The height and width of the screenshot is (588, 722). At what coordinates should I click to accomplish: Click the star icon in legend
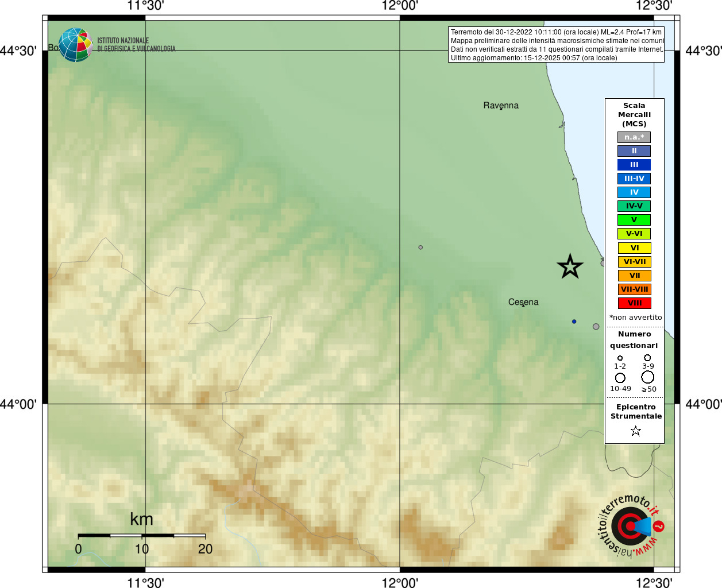(635, 431)
